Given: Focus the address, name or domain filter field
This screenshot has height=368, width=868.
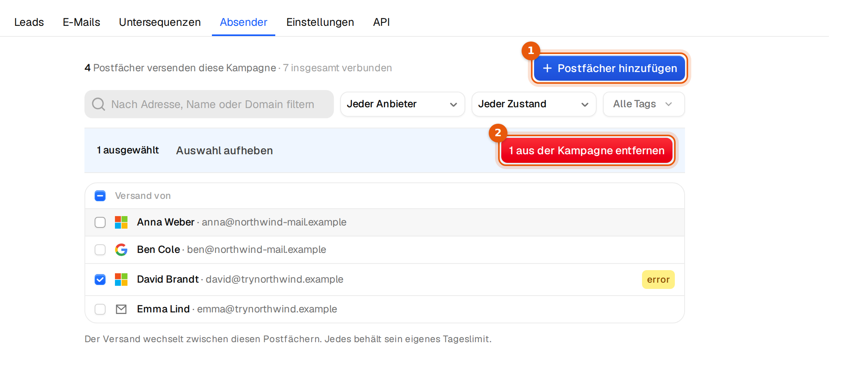Looking at the screenshot, I should tap(209, 104).
